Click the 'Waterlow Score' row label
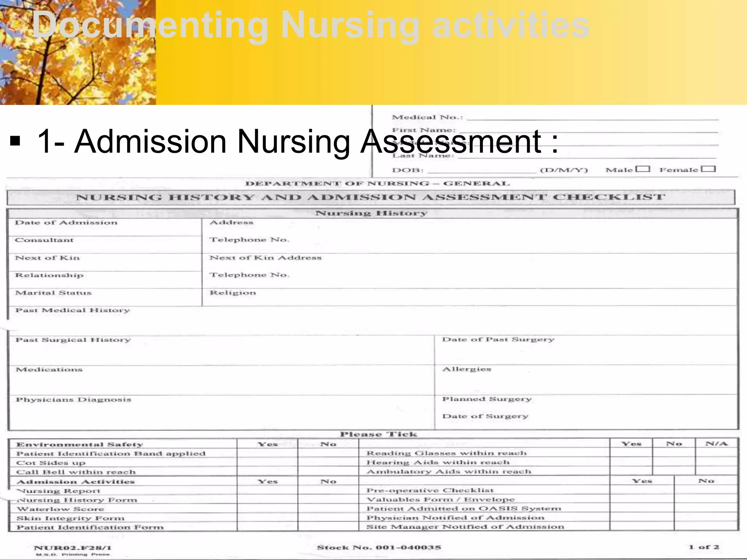747x560 pixels. [60, 509]
